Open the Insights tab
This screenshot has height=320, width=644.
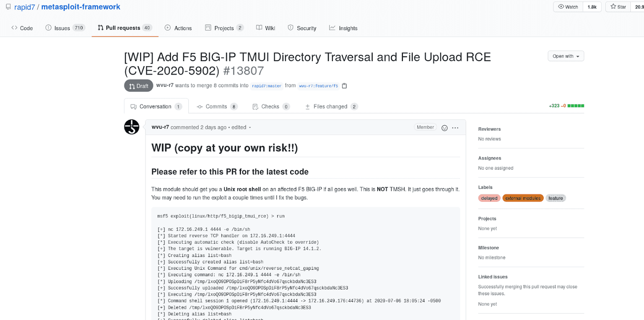(343, 28)
